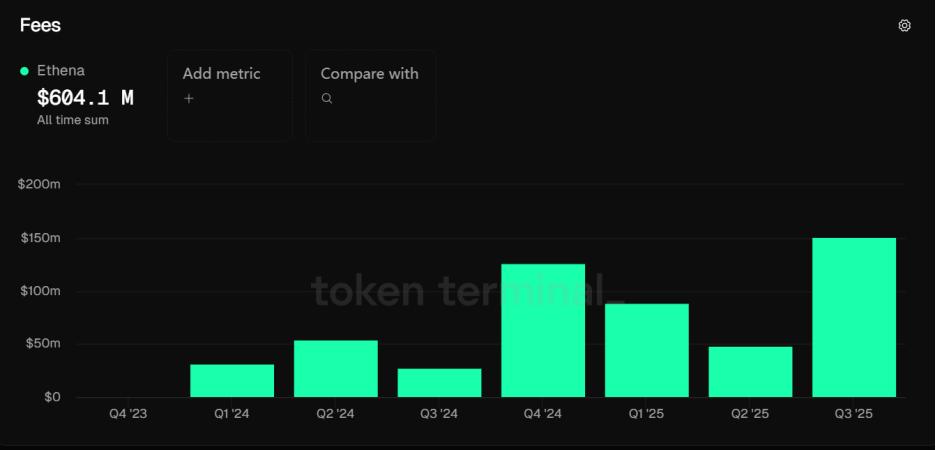Click the Q3 '25 axis label
This screenshot has width=936, height=450.
(854, 414)
